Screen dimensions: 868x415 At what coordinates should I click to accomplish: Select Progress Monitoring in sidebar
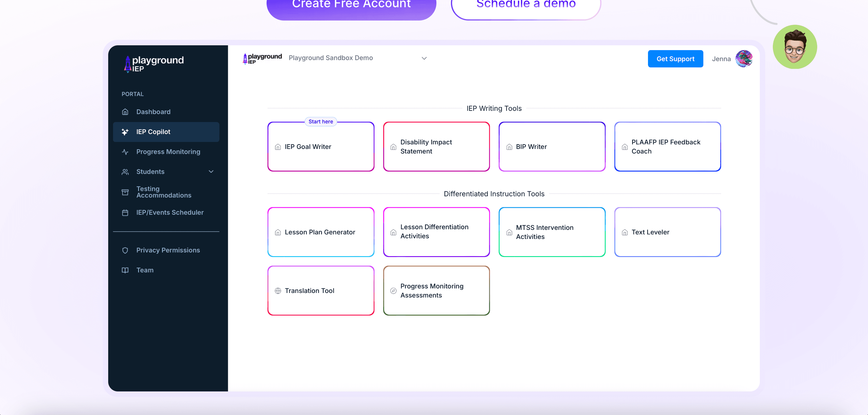point(168,152)
